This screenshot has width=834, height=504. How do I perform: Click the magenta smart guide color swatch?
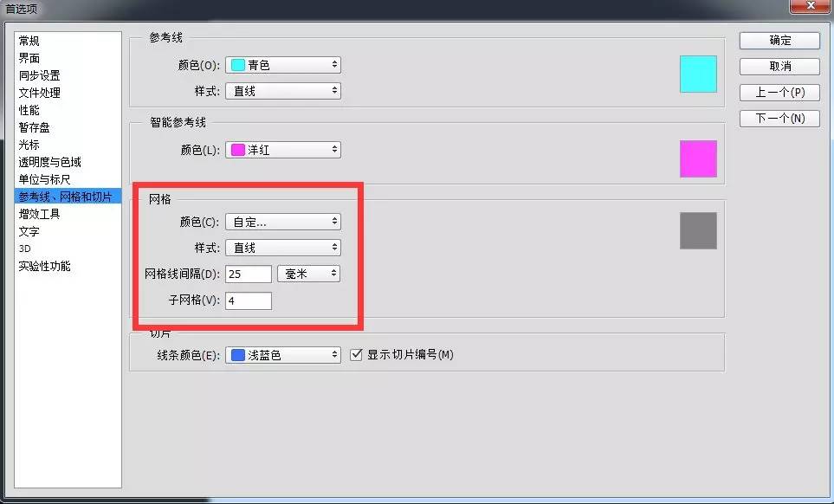tap(698, 158)
